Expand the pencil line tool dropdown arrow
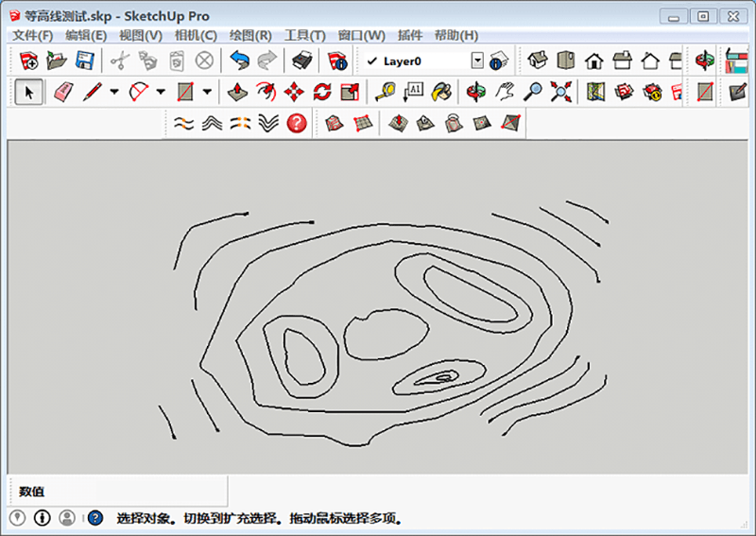Viewport: 756px width, 536px height. click(114, 92)
